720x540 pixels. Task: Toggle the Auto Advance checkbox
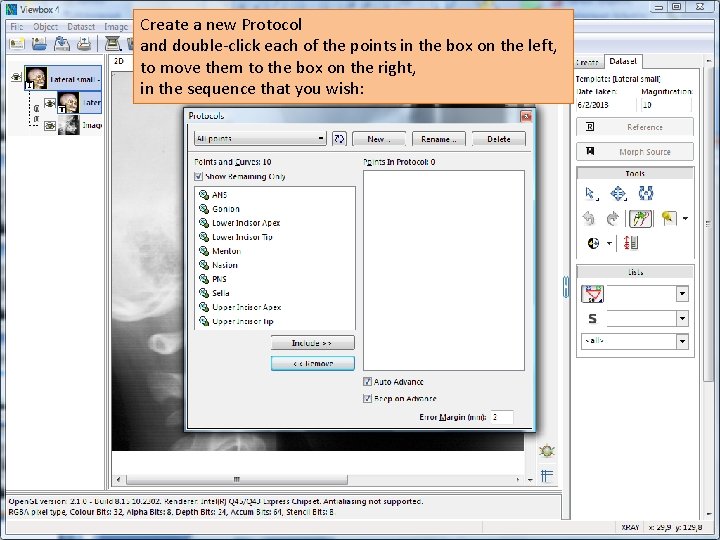(367, 382)
